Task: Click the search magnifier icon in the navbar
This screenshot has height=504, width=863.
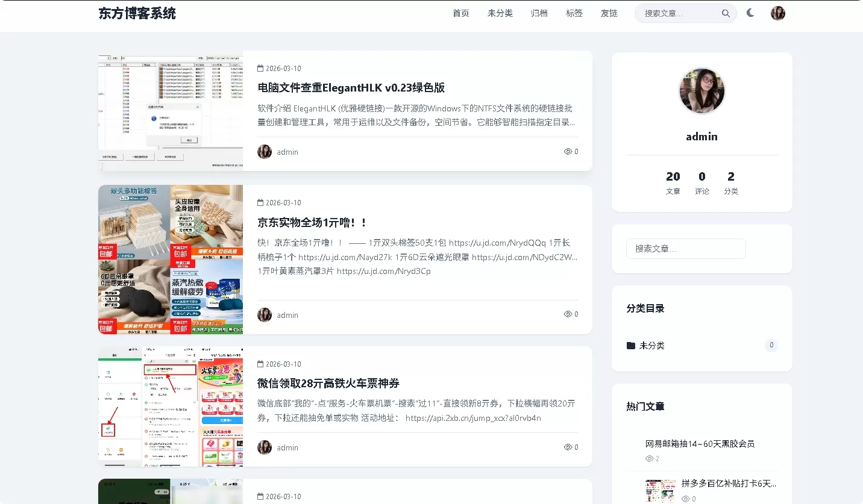Action: coord(726,13)
